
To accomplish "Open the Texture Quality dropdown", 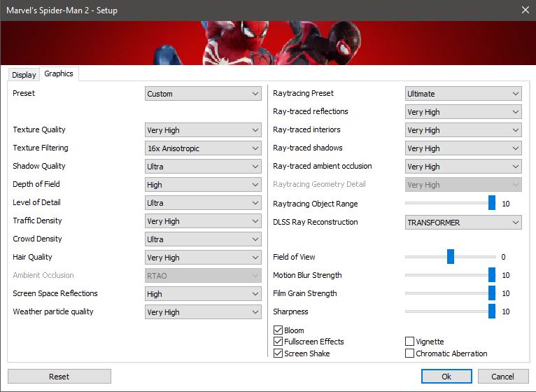I will pyautogui.click(x=203, y=130).
